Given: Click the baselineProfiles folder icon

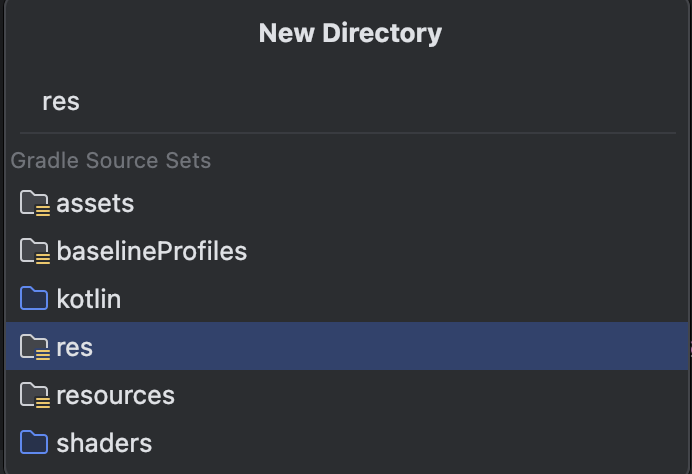Looking at the screenshot, I should [34, 252].
